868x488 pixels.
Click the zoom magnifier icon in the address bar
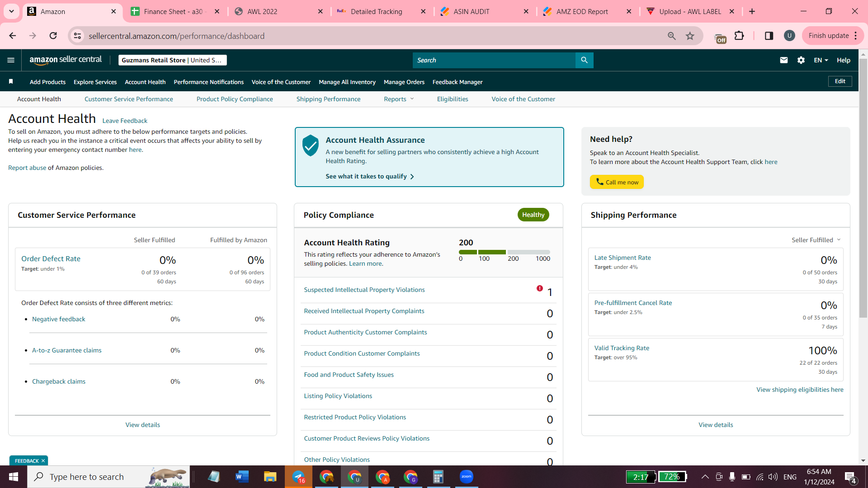coord(672,36)
